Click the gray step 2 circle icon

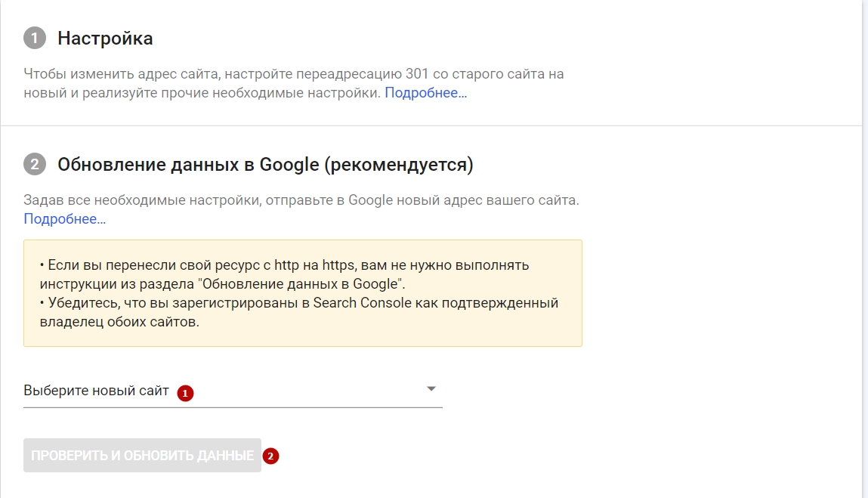pyautogui.click(x=35, y=164)
